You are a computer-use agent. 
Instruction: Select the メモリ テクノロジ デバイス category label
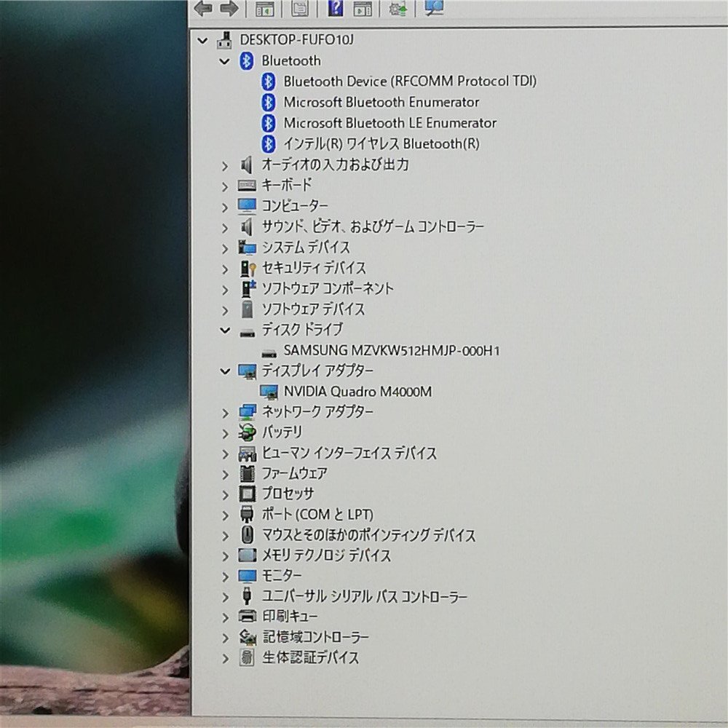pyautogui.click(x=326, y=555)
